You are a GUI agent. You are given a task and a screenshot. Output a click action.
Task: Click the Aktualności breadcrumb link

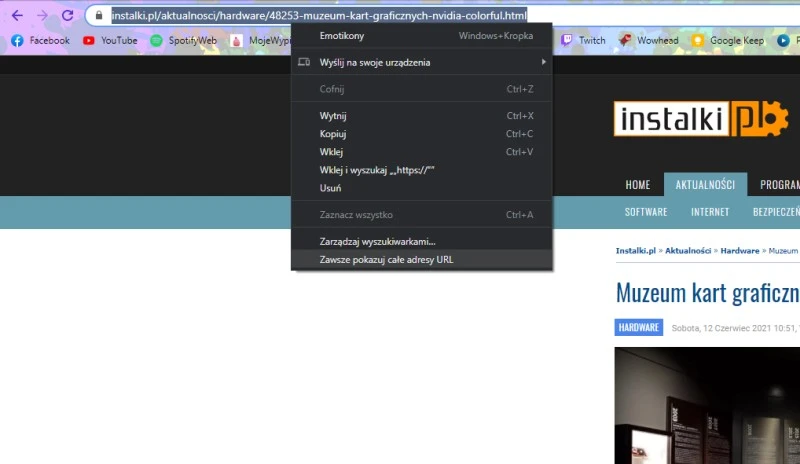688,251
